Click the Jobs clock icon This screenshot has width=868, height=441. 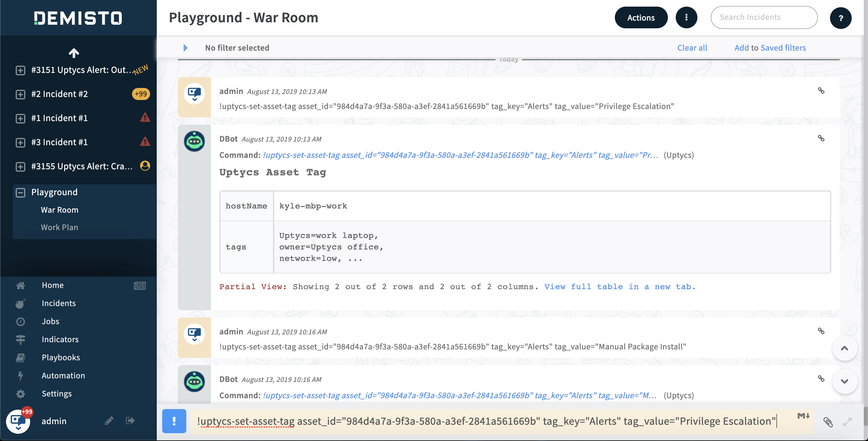pos(20,322)
